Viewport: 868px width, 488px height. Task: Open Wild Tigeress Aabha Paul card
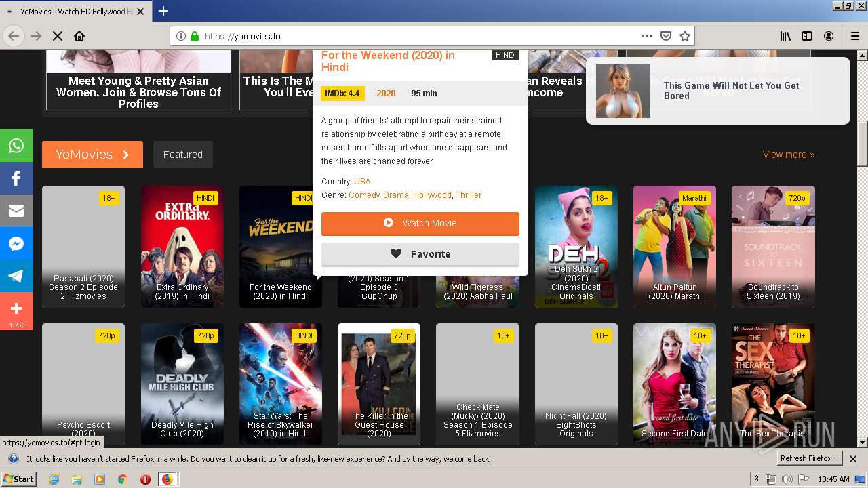[x=477, y=292]
